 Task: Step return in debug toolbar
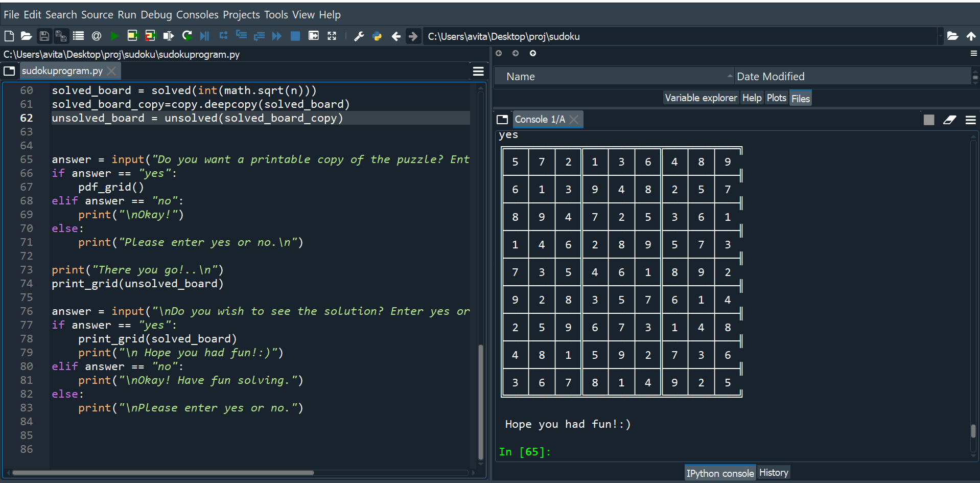[x=259, y=36]
